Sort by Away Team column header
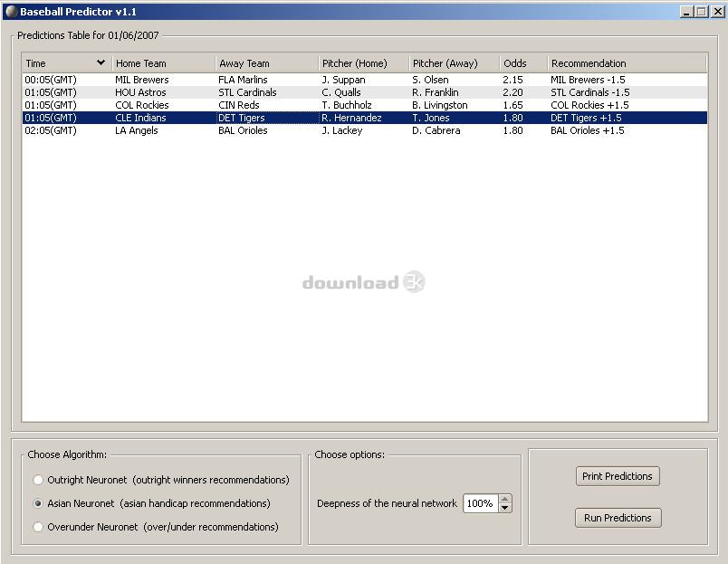 (266, 63)
